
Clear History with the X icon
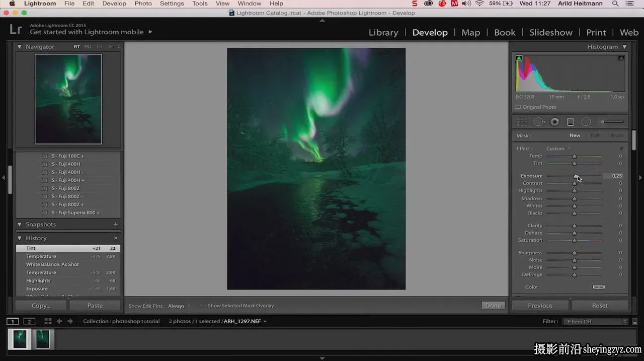click(116, 238)
